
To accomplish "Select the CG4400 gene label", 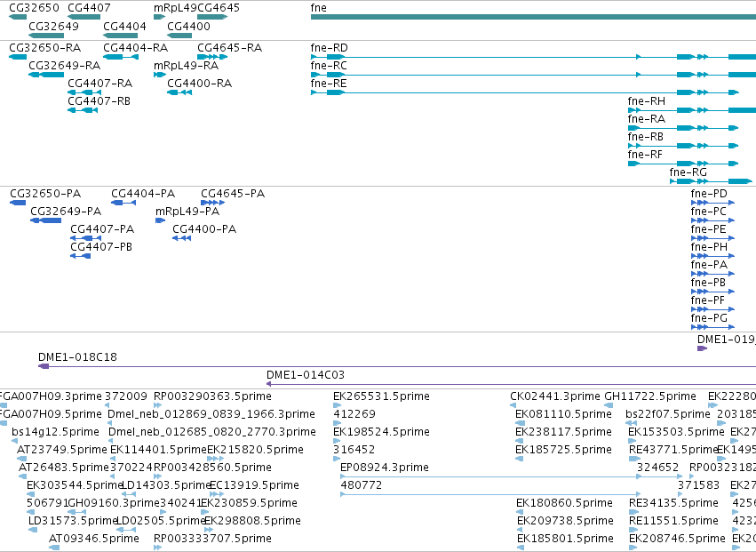I will pos(188,26).
